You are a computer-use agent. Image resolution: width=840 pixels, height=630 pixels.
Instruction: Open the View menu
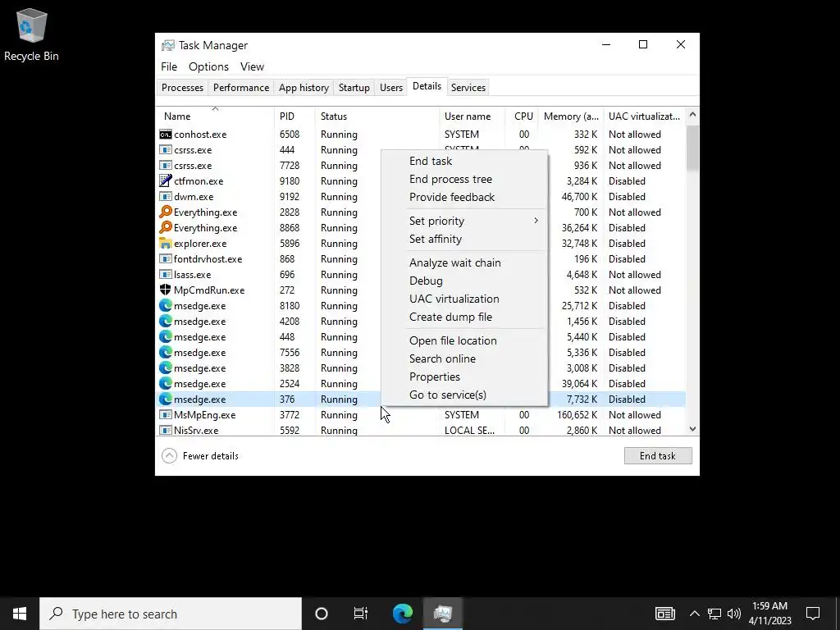[252, 66]
